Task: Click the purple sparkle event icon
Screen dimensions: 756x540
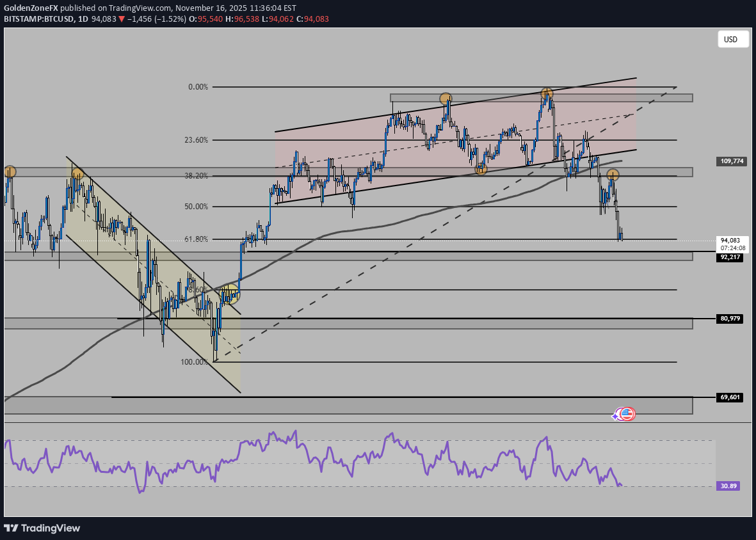Action: tap(617, 415)
